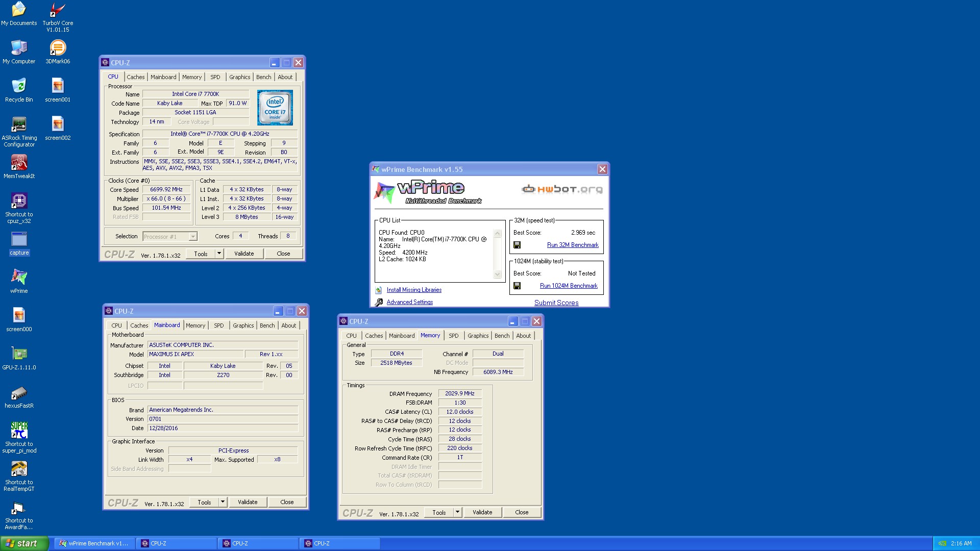This screenshot has width=980, height=551.
Task: Open Install Missing Libraries link
Action: (x=414, y=290)
